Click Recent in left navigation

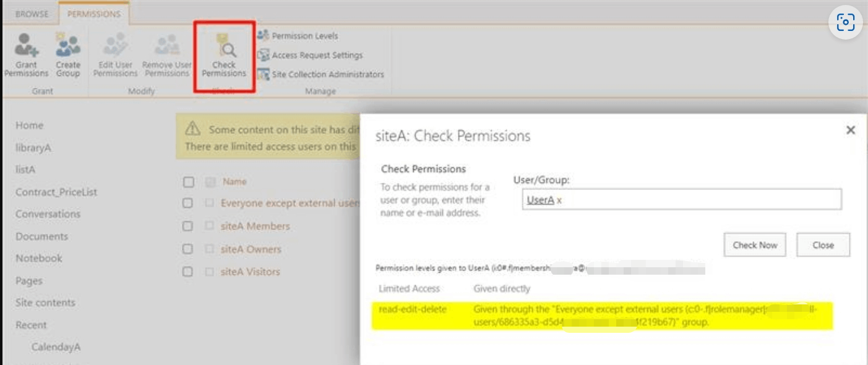point(31,325)
